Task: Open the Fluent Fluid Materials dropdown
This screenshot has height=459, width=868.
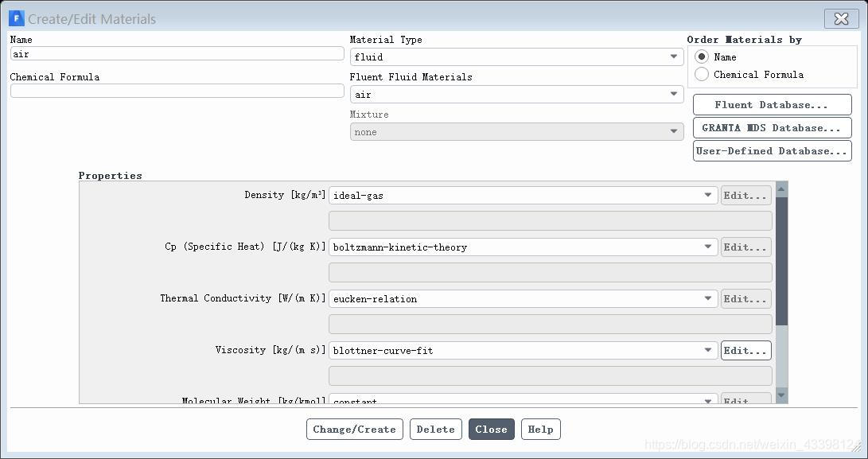Action: click(516, 94)
